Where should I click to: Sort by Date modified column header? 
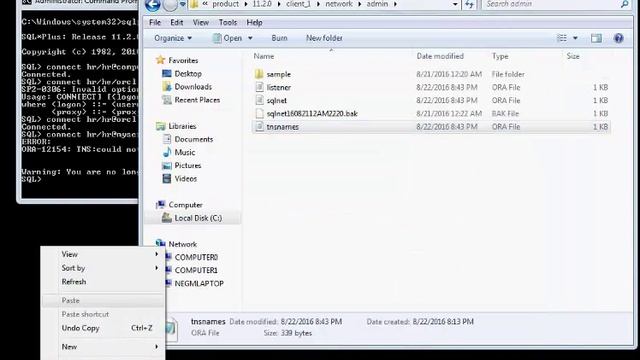click(440, 56)
